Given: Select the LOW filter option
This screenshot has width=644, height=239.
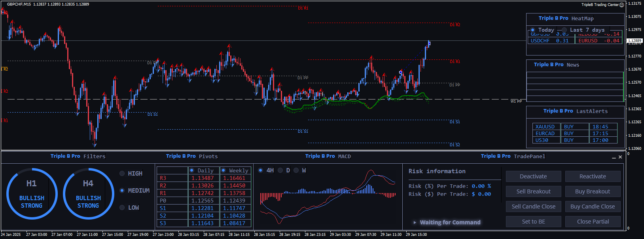Looking at the screenshot, I should click(122, 207).
